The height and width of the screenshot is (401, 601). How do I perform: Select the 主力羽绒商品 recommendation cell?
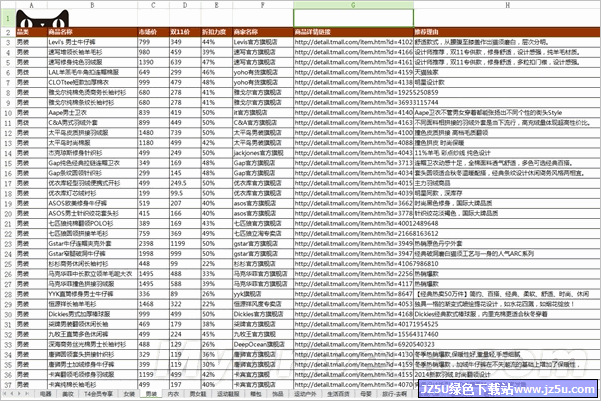(507, 183)
